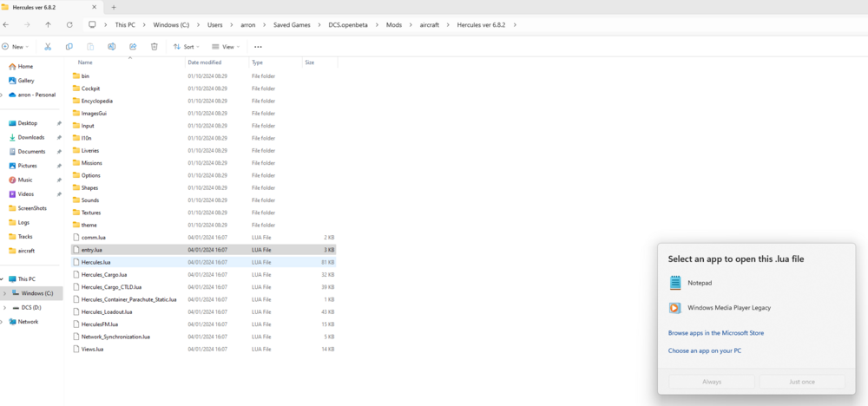Expand DCS (D:) drive in sidebar

pos(4,308)
